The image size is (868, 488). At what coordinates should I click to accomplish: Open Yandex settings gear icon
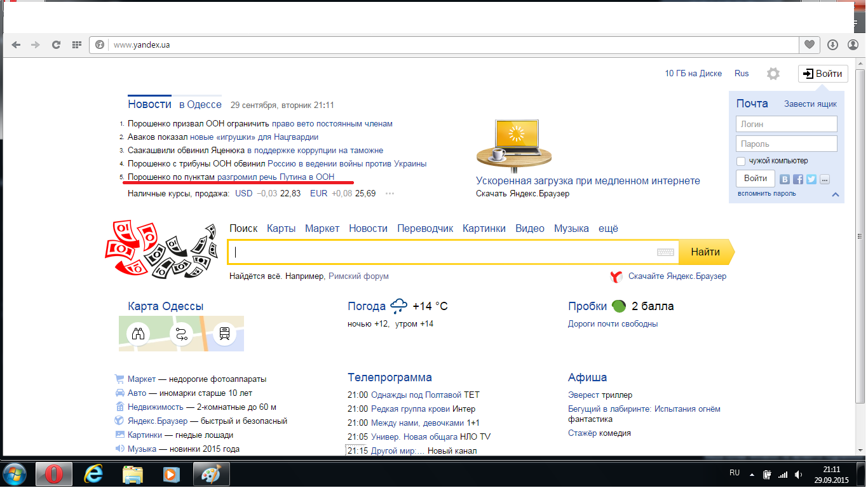click(773, 74)
